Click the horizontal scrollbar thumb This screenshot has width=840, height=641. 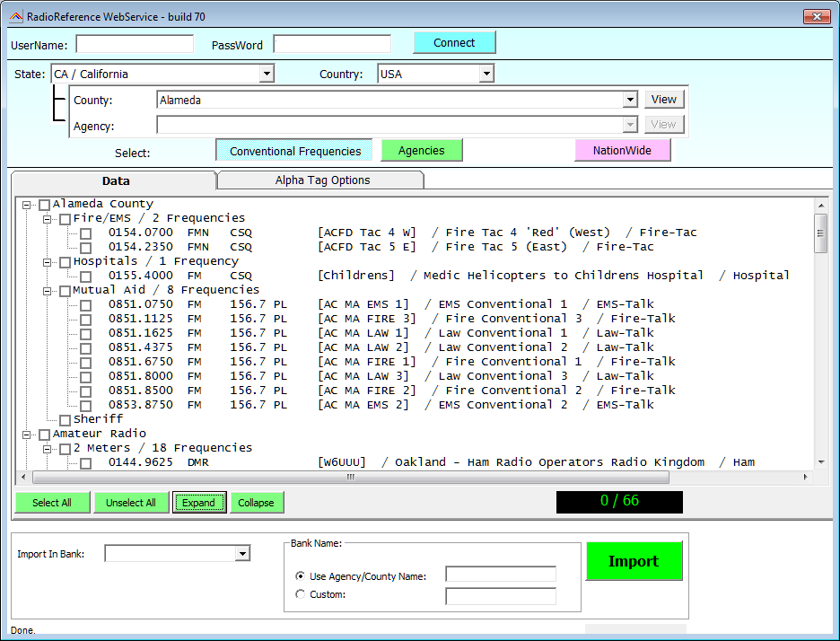pyautogui.click(x=350, y=477)
